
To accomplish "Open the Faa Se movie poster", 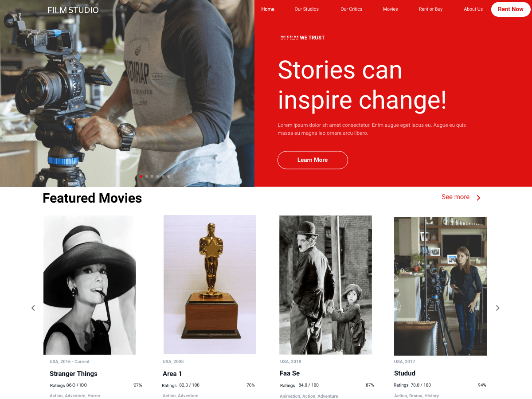I will click(x=325, y=285).
